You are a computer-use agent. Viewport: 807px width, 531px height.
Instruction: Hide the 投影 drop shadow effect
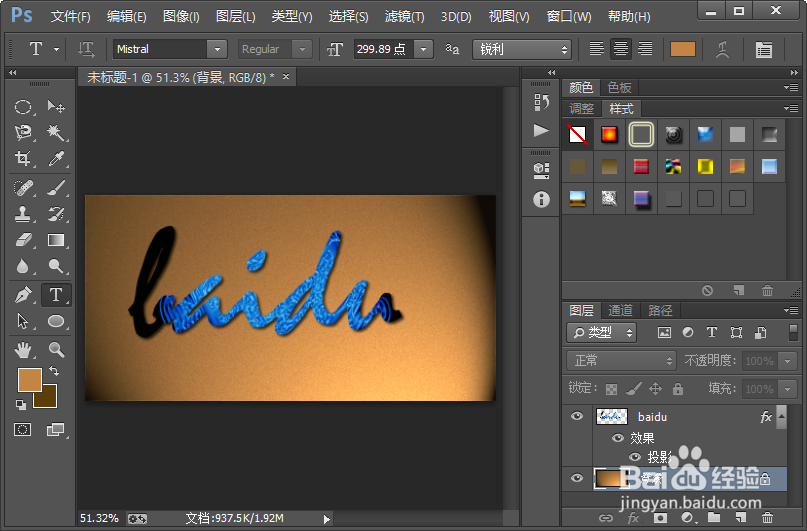click(x=635, y=456)
